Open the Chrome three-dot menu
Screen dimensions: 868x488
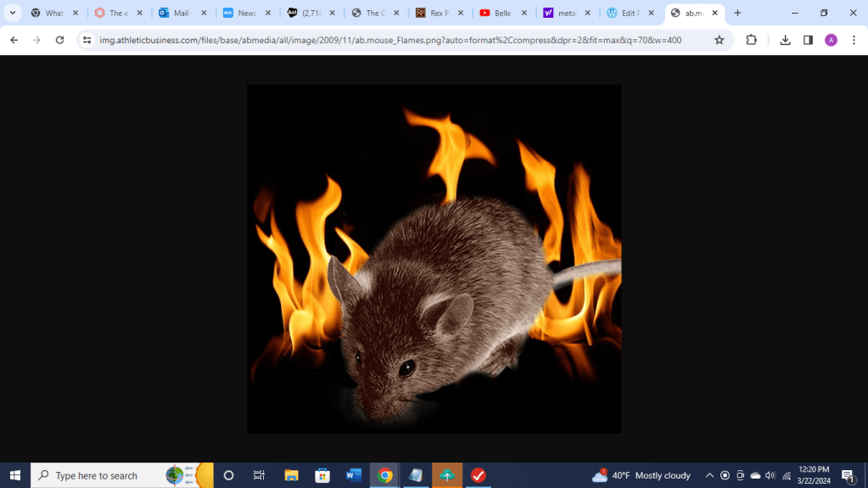click(854, 40)
